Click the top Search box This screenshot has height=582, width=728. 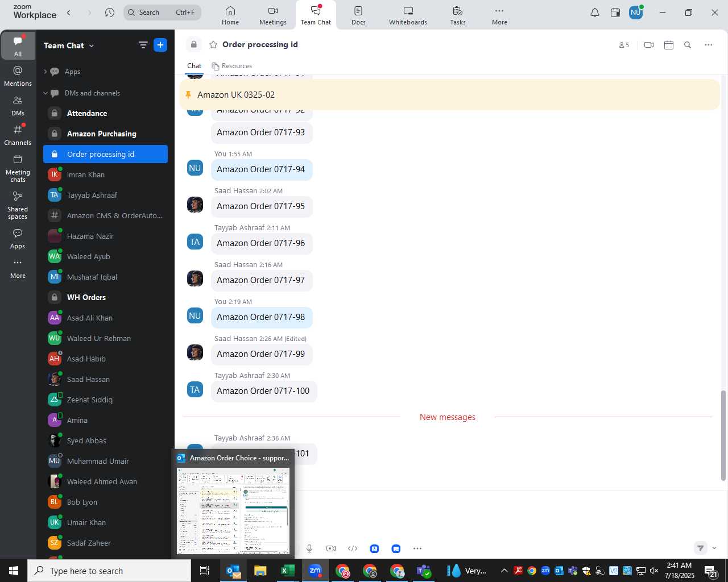(x=163, y=13)
